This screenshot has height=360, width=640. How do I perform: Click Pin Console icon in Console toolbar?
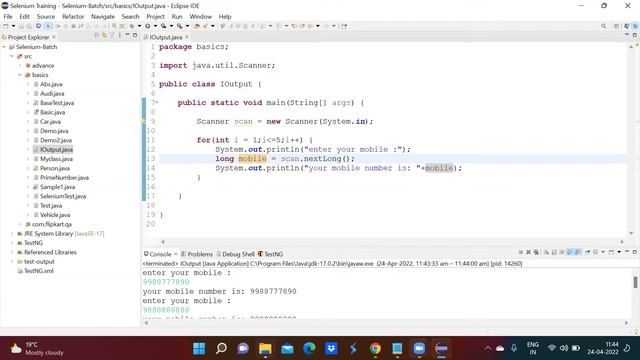coord(588,252)
